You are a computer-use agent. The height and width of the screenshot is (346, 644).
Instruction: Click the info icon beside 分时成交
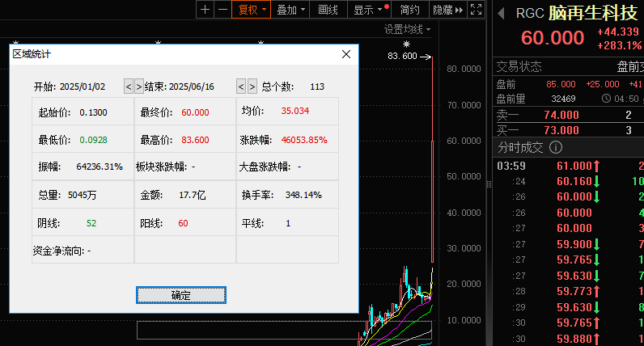[x=555, y=147]
